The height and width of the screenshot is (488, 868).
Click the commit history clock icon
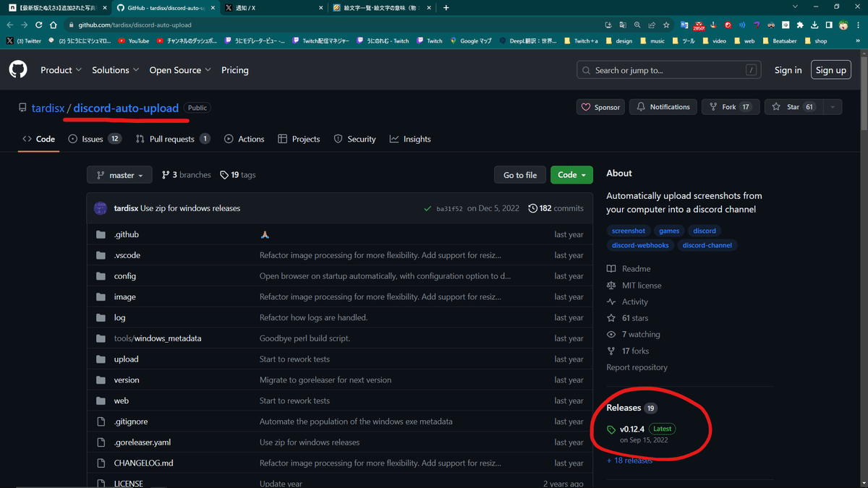533,208
